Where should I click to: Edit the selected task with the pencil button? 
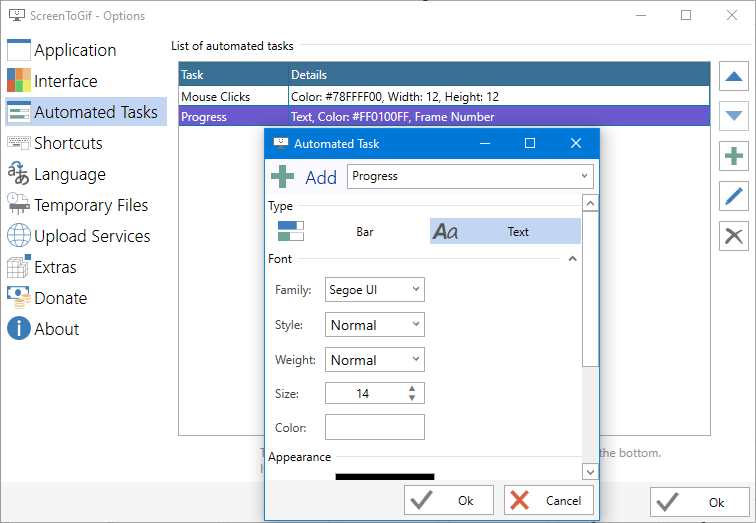(x=733, y=196)
